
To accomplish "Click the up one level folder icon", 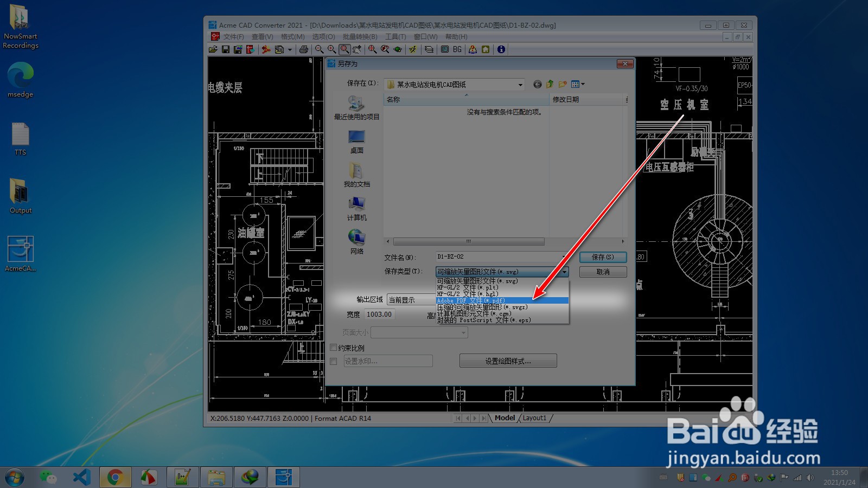I will (550, 84).
